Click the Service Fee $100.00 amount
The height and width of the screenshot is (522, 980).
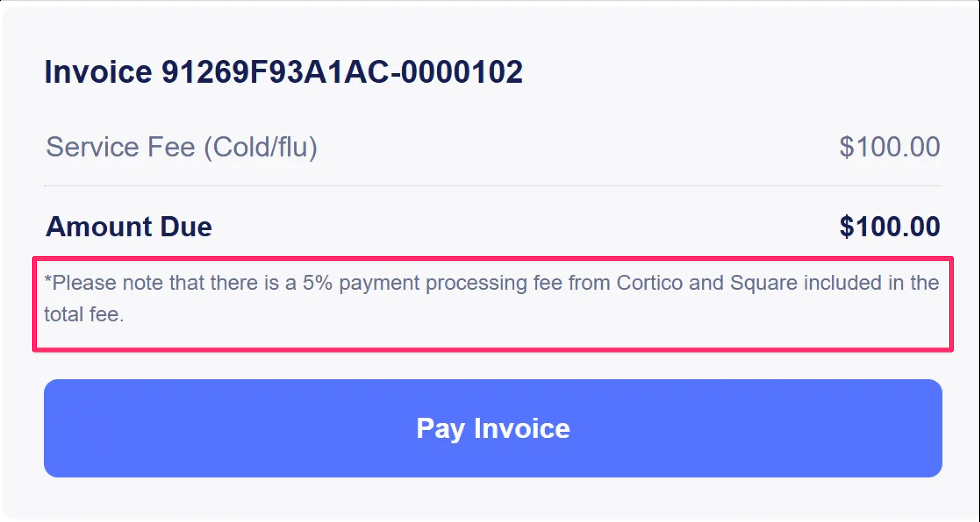(x=890, y=147)
